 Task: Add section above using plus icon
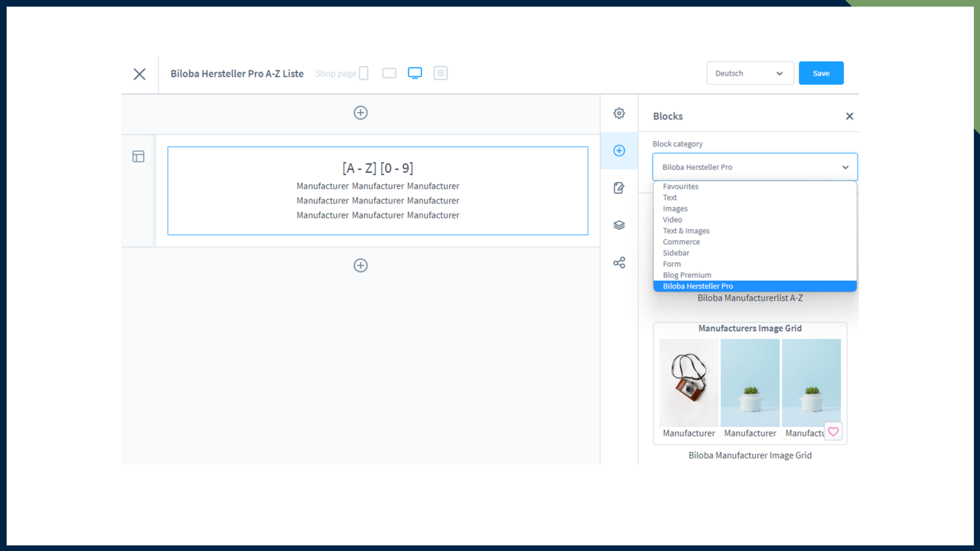pos(360,113)
